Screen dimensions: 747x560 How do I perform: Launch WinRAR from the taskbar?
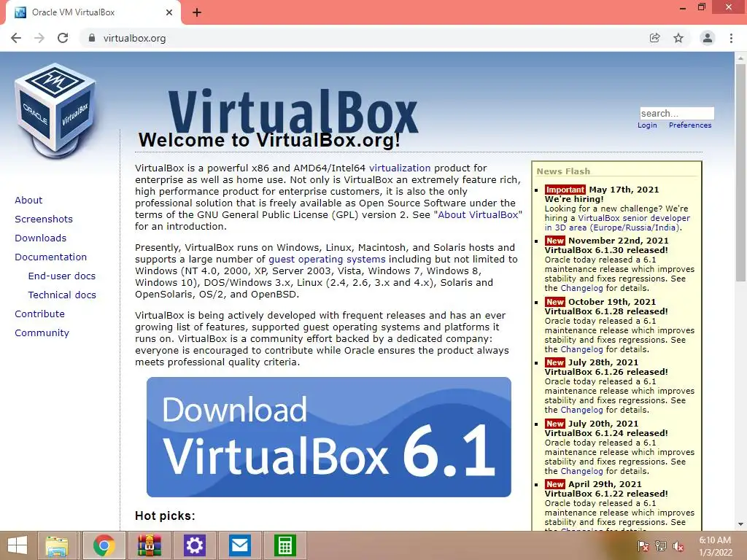[x=149, y=545]
